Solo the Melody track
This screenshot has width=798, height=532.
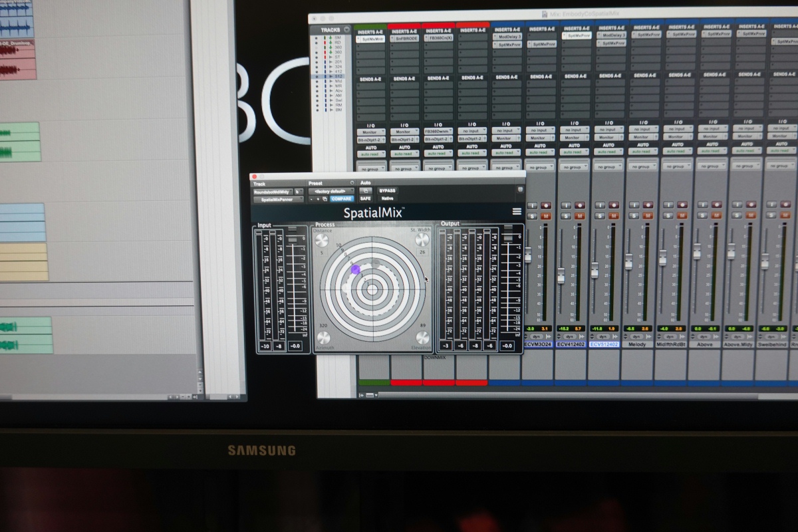pyautogui.click(x=634, y=216)
